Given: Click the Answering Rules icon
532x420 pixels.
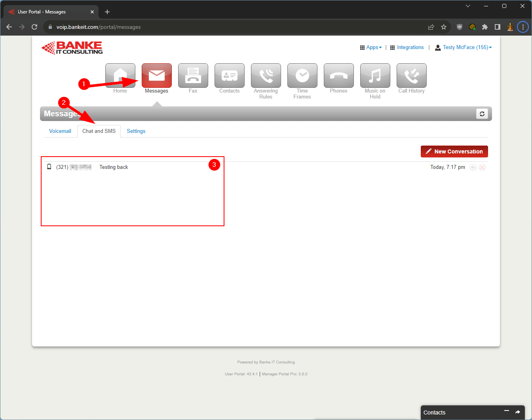Looking at the screenshot, I should [266, 76].
